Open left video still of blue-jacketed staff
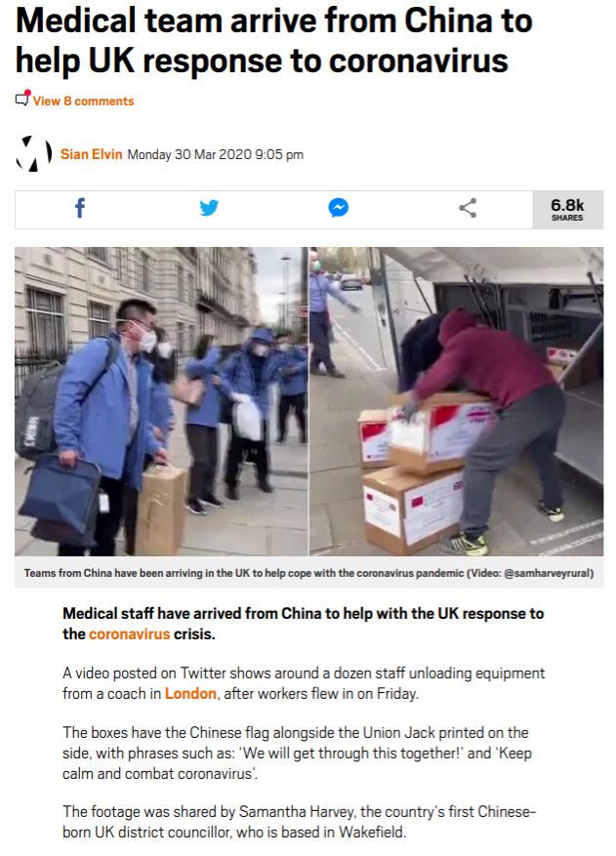 point(161,401)
